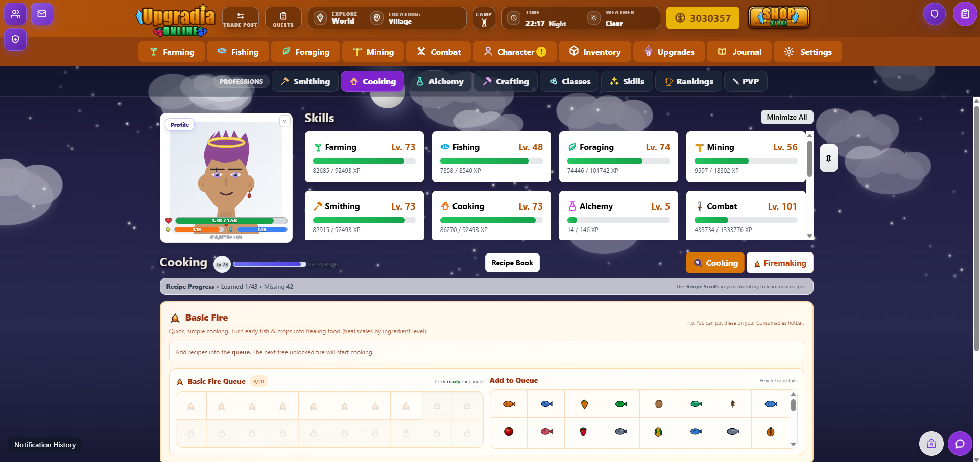Open the Shop store button
Image resolution: width=980 pixels, height=462 pixels.
779,17
